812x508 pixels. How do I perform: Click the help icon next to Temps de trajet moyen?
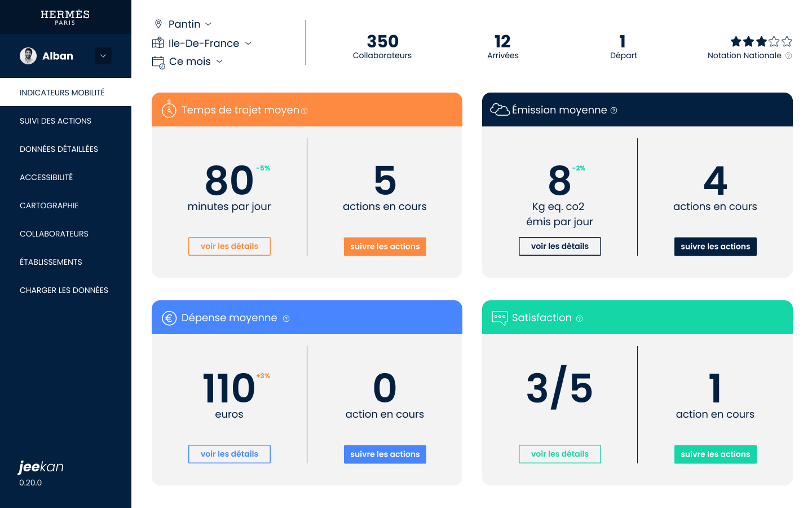(304, 111)
